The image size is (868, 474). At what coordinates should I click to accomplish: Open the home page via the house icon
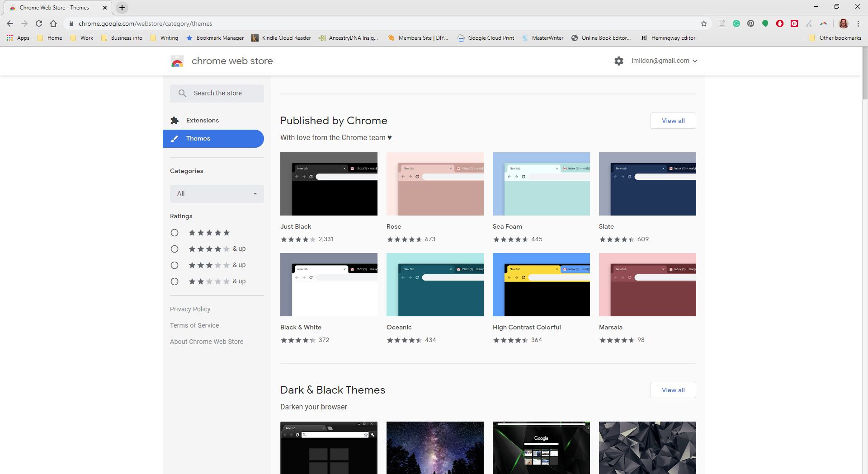53,23
